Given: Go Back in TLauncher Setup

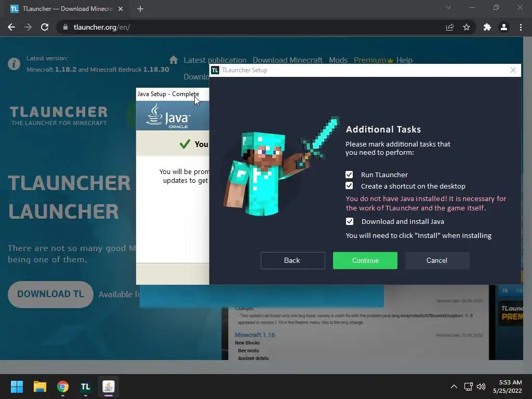Looking at the screenshot, I should pyautogui.click(x=293, y=261).
